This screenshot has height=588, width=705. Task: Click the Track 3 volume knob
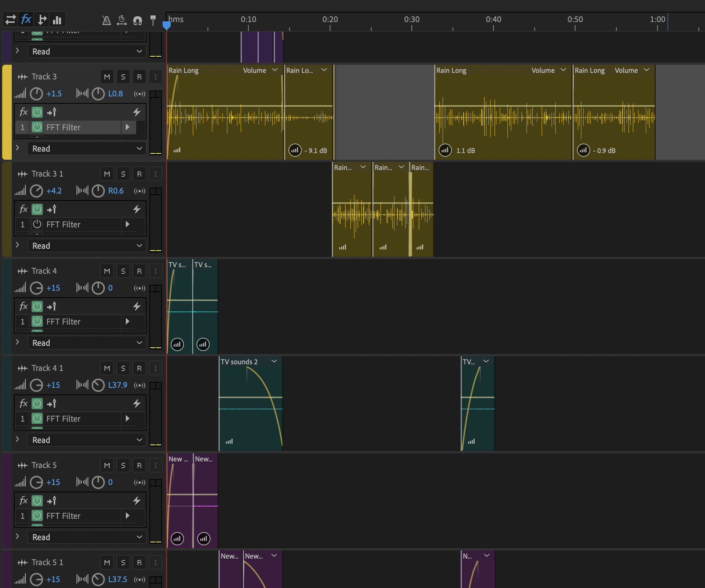click(x=36, y=93)
